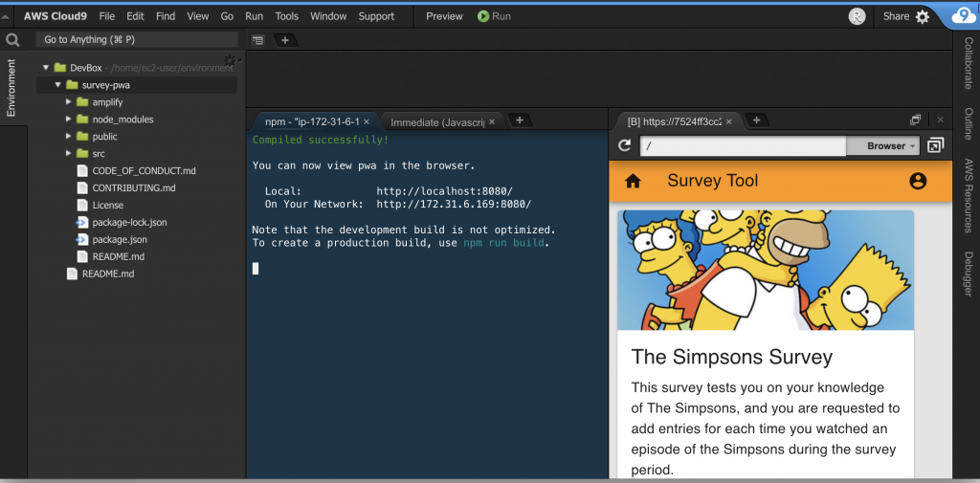Click the file tree settings gear
This screenshot has height=483, width=980.
coord(230,61)
